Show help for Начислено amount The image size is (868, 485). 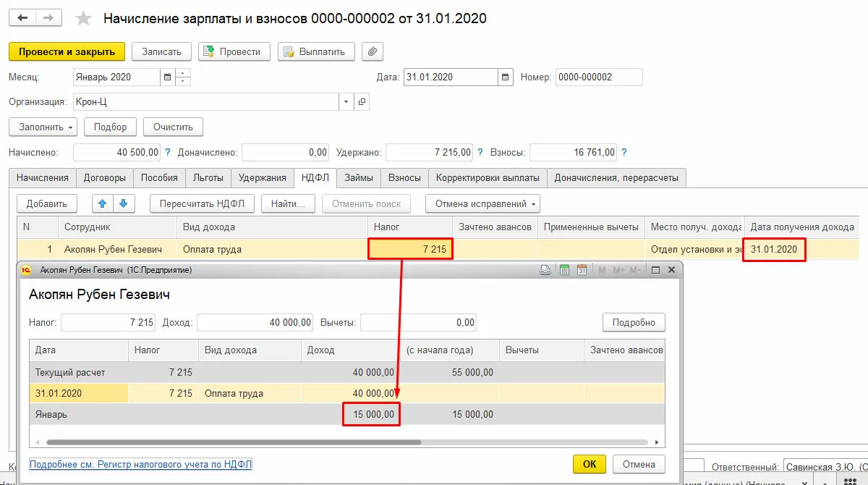click(x=168, y=152)
